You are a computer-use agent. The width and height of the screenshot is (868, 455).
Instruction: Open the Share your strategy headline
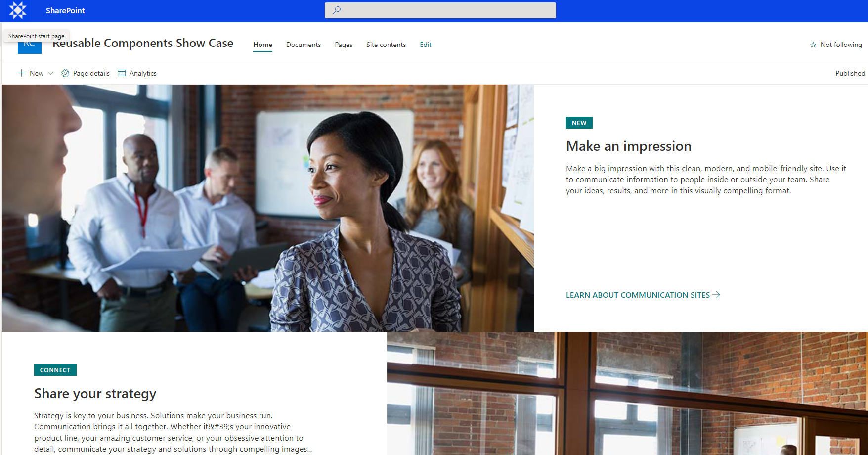point(95,394)
